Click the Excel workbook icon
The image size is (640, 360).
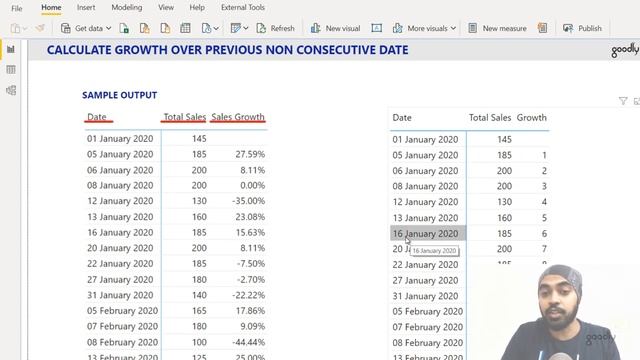(124, 28)
